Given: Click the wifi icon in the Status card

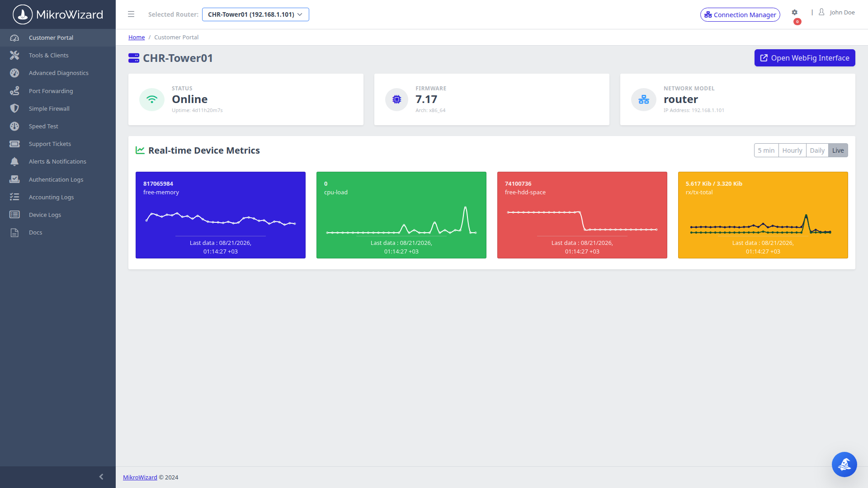Looking at the screenshot, I should coord(152,99).
